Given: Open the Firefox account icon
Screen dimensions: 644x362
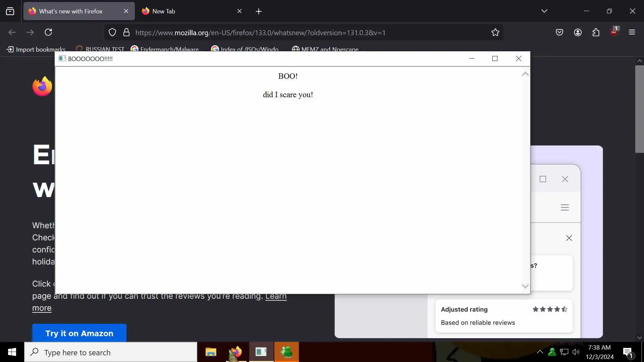Looking at the screenshot, I should click(x=578, y=32).
